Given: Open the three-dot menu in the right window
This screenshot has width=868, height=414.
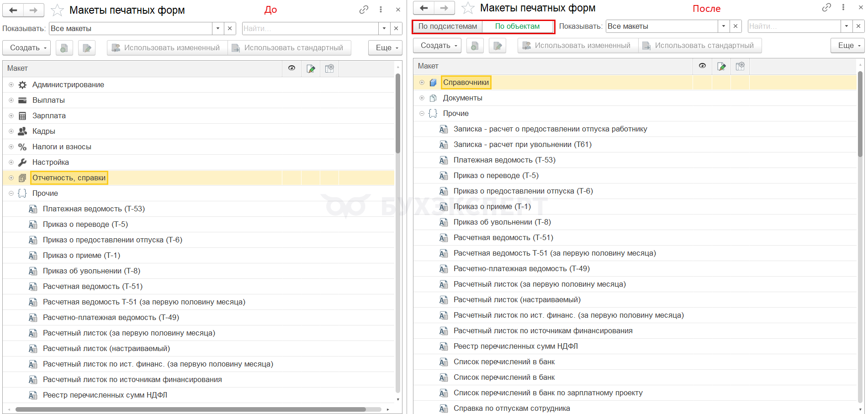Looking at the screenshot, I should (843, 7).
